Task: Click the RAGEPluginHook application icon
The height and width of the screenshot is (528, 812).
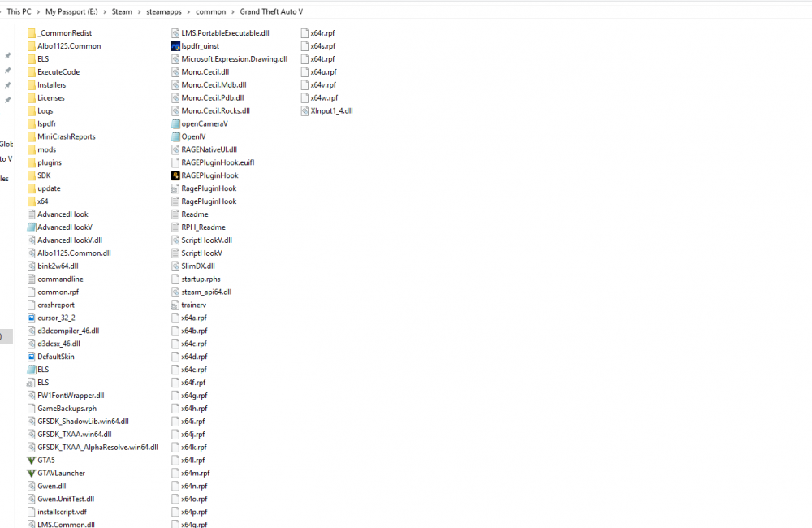Action: click(174, 175)
